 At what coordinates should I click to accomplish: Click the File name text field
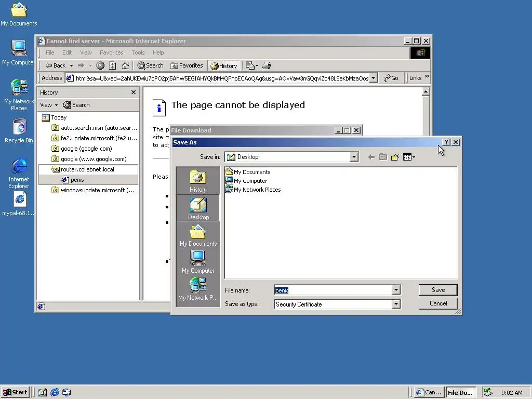coord(333,290)
